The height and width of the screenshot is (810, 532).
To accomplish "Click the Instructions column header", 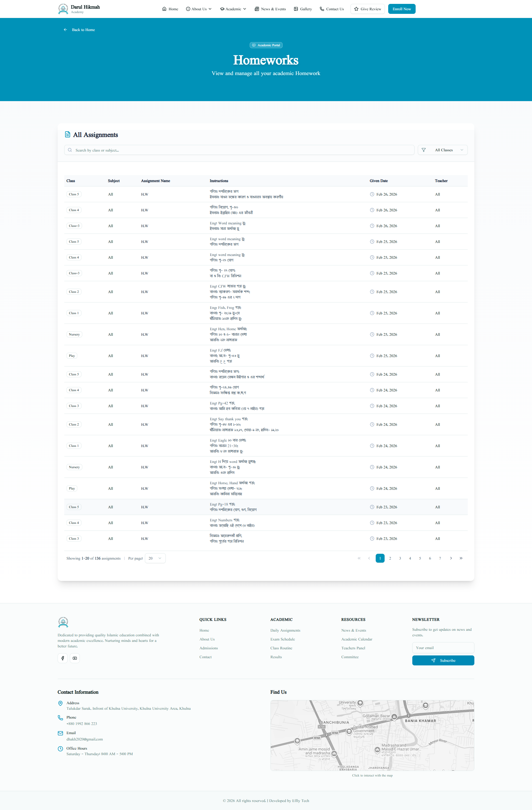I will tap(219, 181).
